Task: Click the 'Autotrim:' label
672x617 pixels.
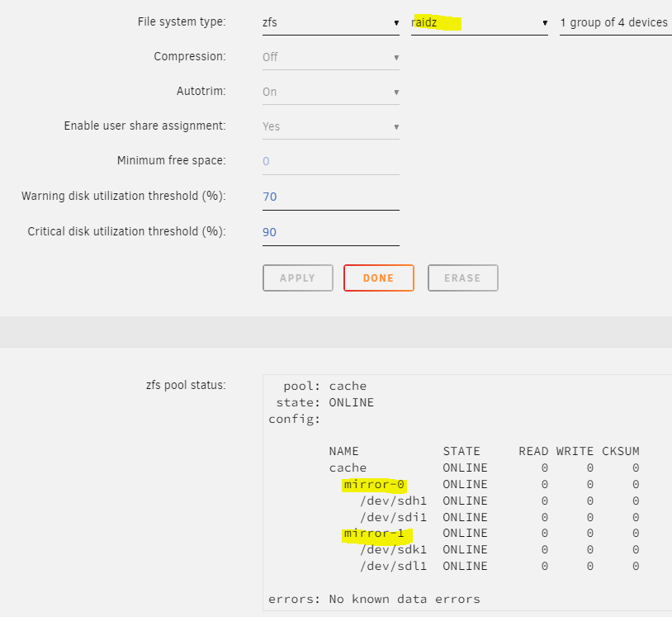Action: tap(201, 92)
